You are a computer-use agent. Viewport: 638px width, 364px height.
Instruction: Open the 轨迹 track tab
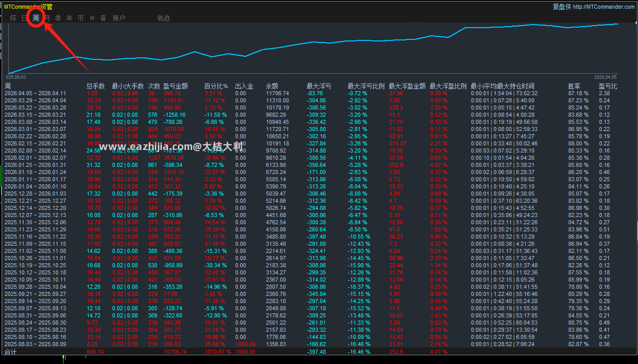(163, 18)
